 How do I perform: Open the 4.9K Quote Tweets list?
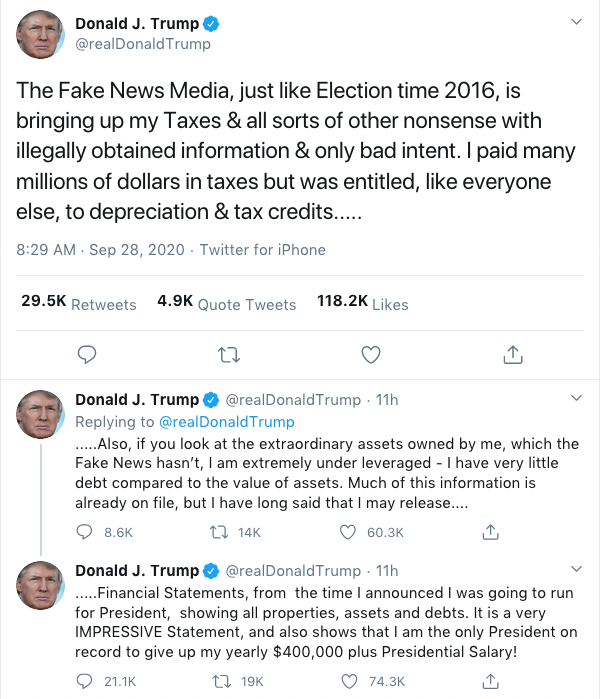pos(227,303)
